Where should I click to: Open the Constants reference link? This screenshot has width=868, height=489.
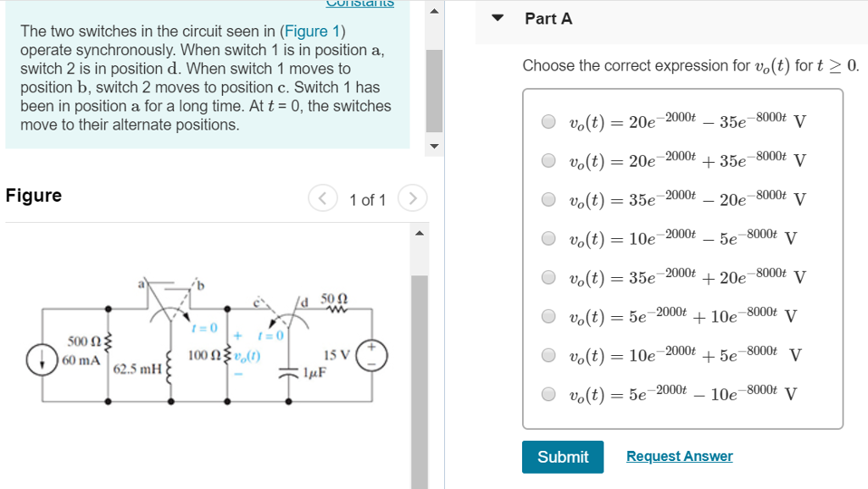[359, 4]
